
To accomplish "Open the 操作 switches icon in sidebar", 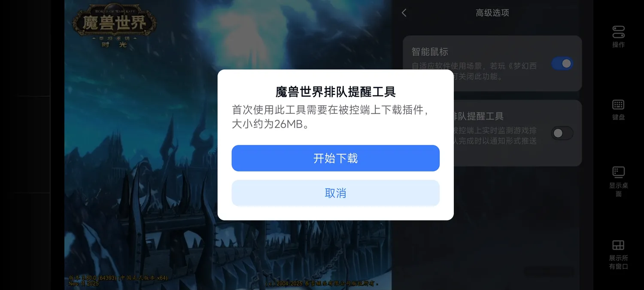I will [x=618, y=32].
